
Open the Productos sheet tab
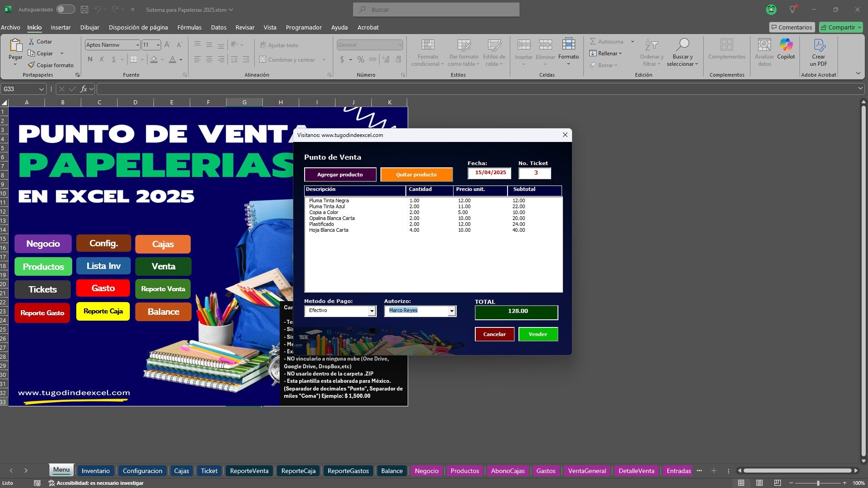coord(465,471)
